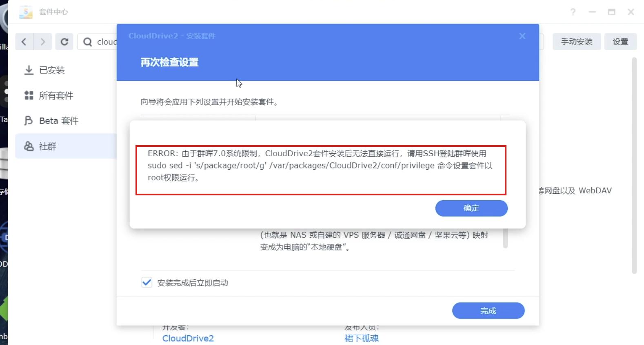Viewport: 644px width, 345px height.
Task: Click the 所有套件 grid icon
Action: (29, 95)
